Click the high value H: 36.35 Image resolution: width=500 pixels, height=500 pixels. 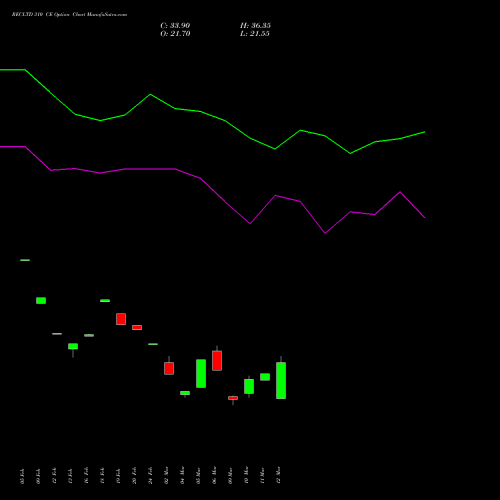tap(255, 26)
